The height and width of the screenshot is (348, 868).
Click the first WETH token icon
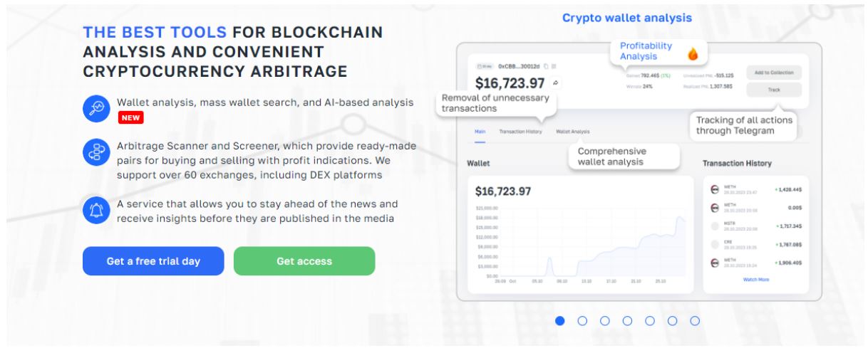click(x=715, y=189)
